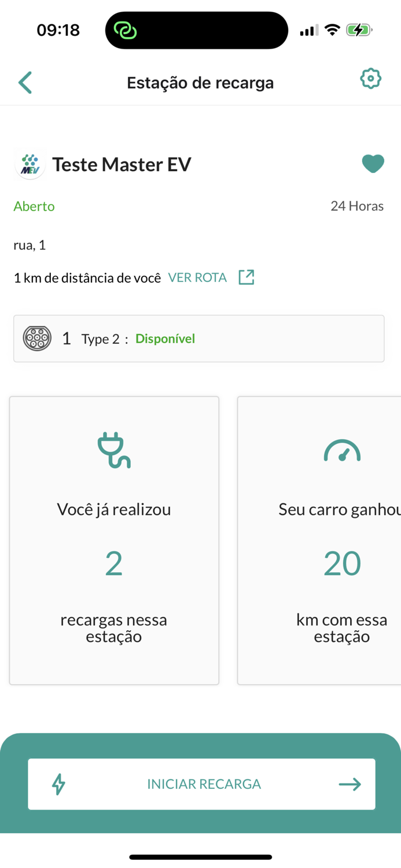Tap the home indicator bar at bottom
This screenshot has width=401, height=868.
pos(200,857)
